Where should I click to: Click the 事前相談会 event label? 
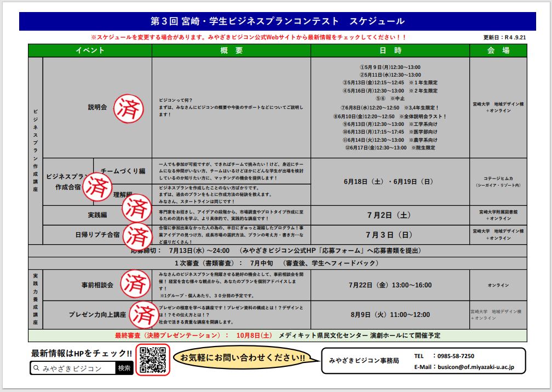(x=97, y=285)
